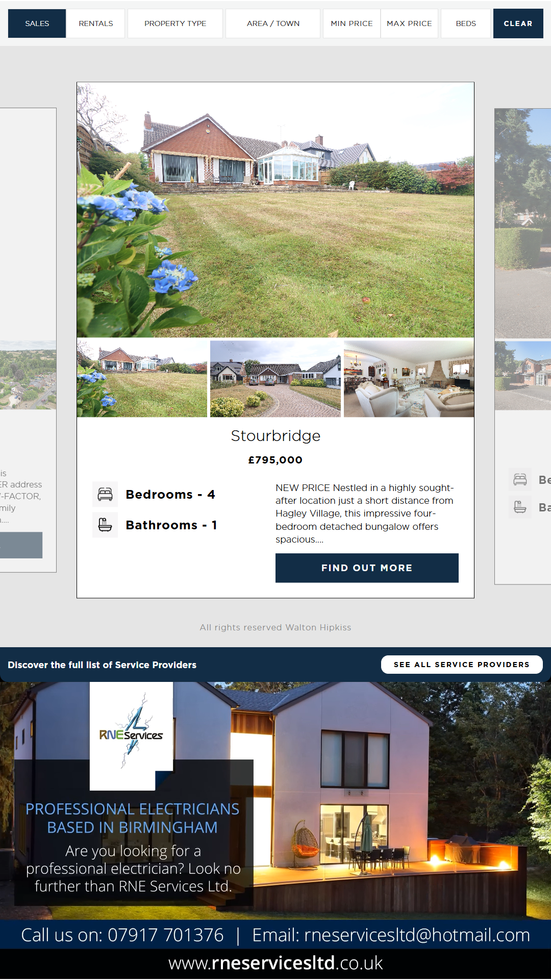This screenshot has width=551, height=980.
Task: Click the CLEAR filters button
Action: tap(518, 23)
